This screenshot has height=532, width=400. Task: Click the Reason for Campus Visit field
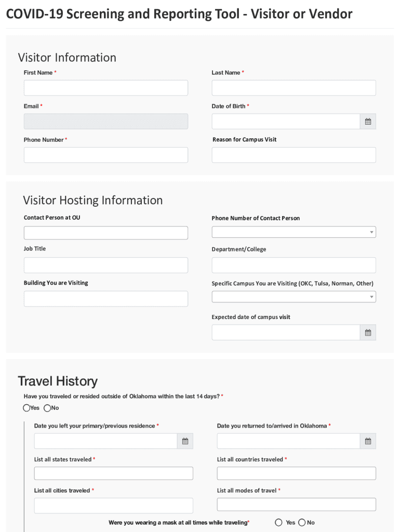click(x=294, y=155)
